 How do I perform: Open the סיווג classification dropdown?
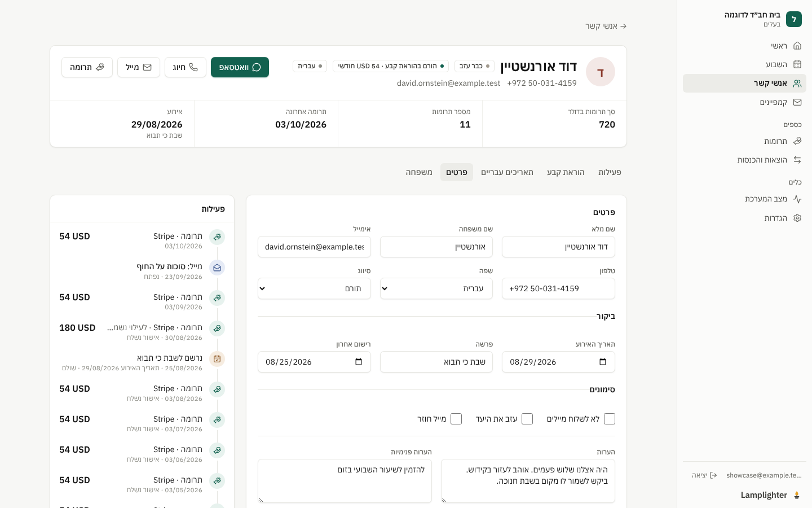pyautogui.click(x=314, y=288)
